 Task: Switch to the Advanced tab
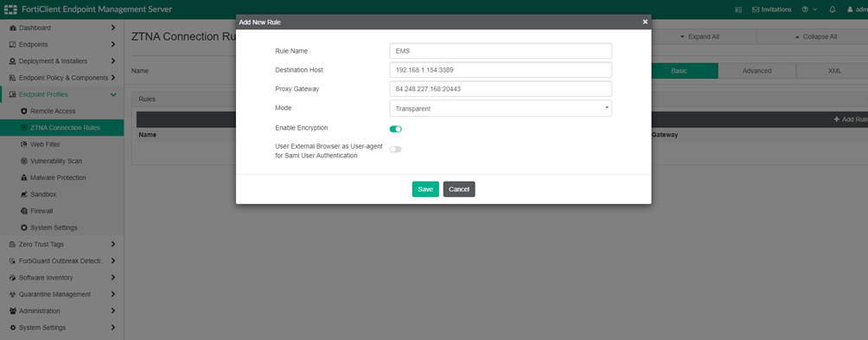[x=756, y=71]
